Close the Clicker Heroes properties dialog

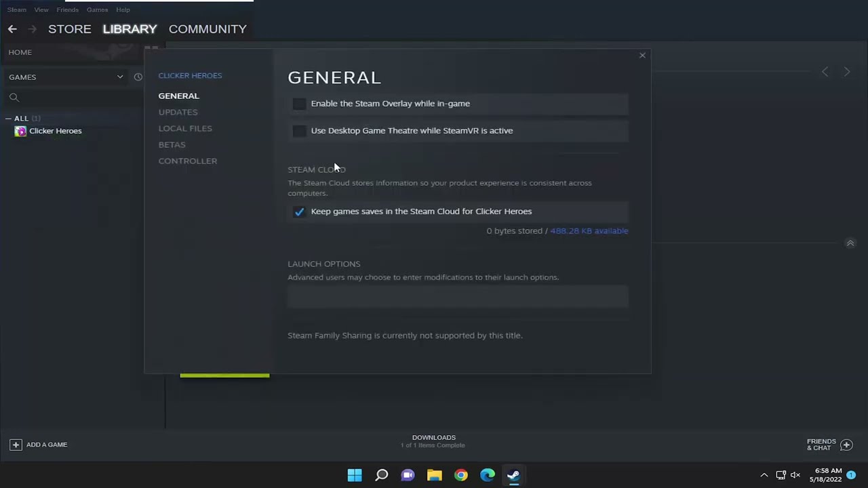point(642,56)
